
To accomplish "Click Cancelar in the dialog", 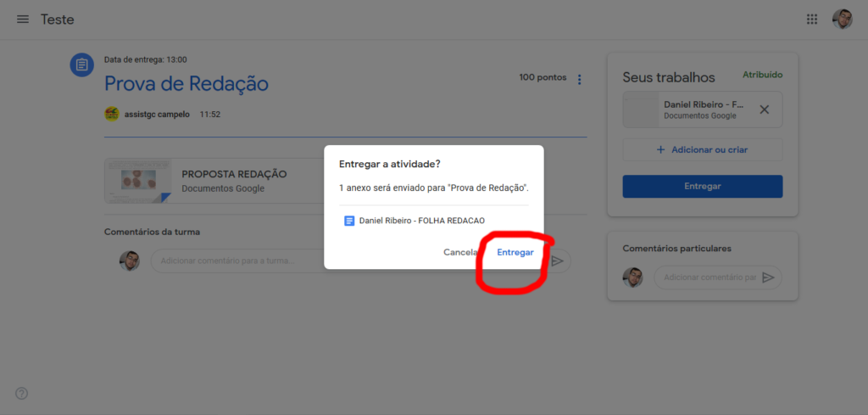I will click(461, 253).
